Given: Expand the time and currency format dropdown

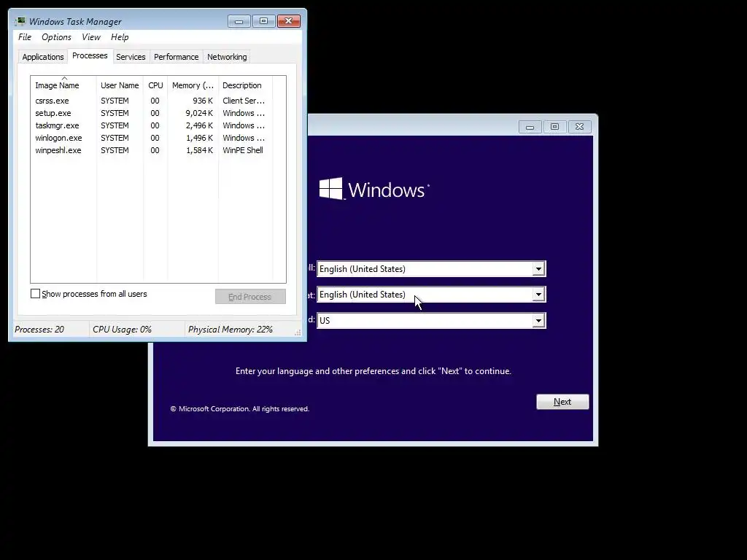Looking at the screenshot, I should pyautogui.click(x=538, y=295).
